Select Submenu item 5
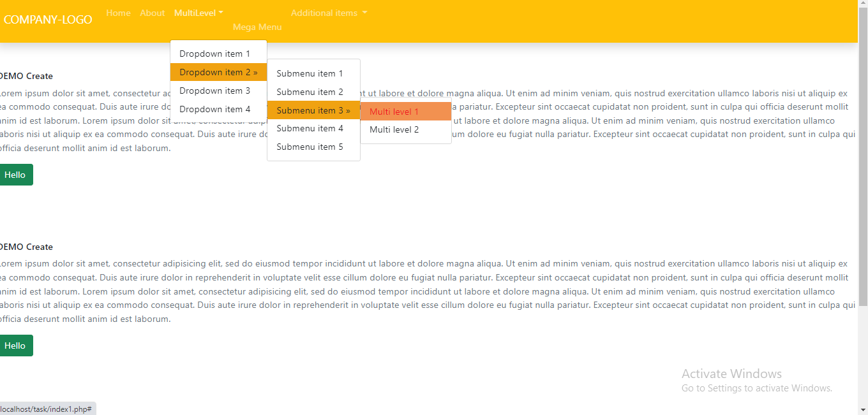868x415 pixels. [x=310, y=147]
